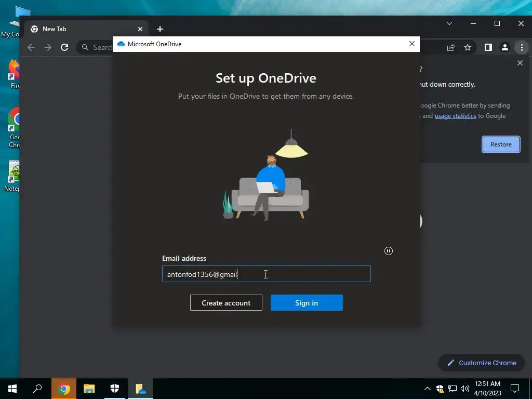The image size is (532, 399).
Task: Select the Google Chrome desktop shortcut
Action: pos(14,128)
